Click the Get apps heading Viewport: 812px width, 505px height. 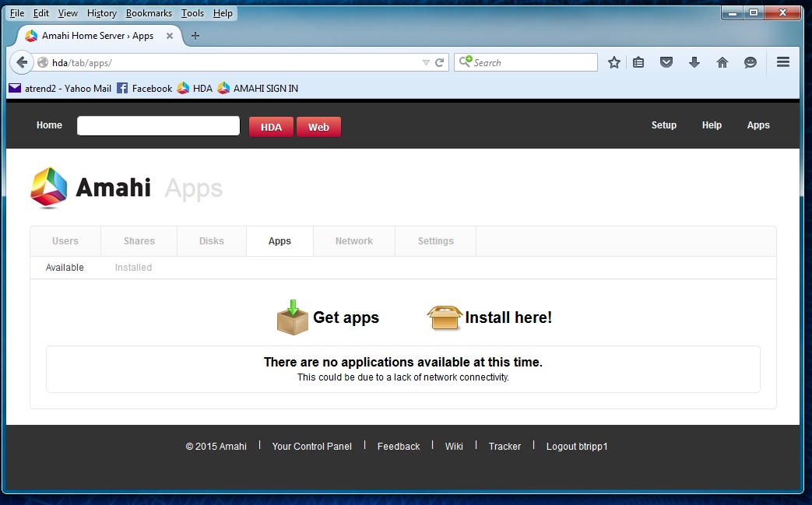pos(346,317)
